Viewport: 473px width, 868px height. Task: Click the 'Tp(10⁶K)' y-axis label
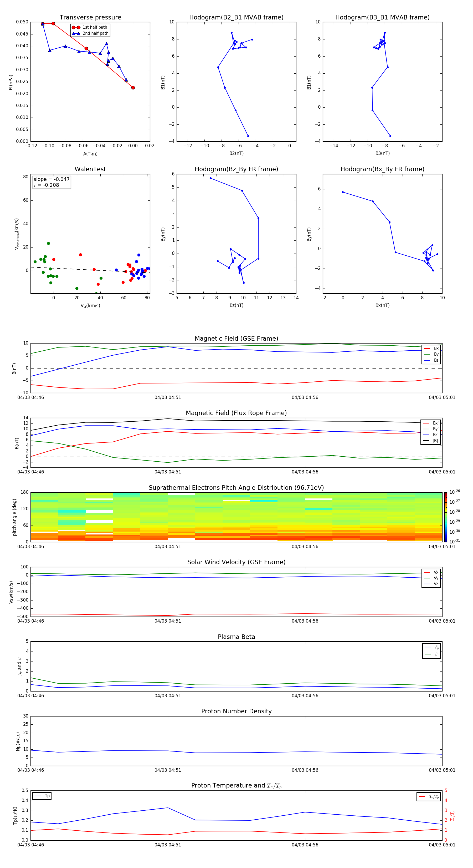(x=15, y=816)
